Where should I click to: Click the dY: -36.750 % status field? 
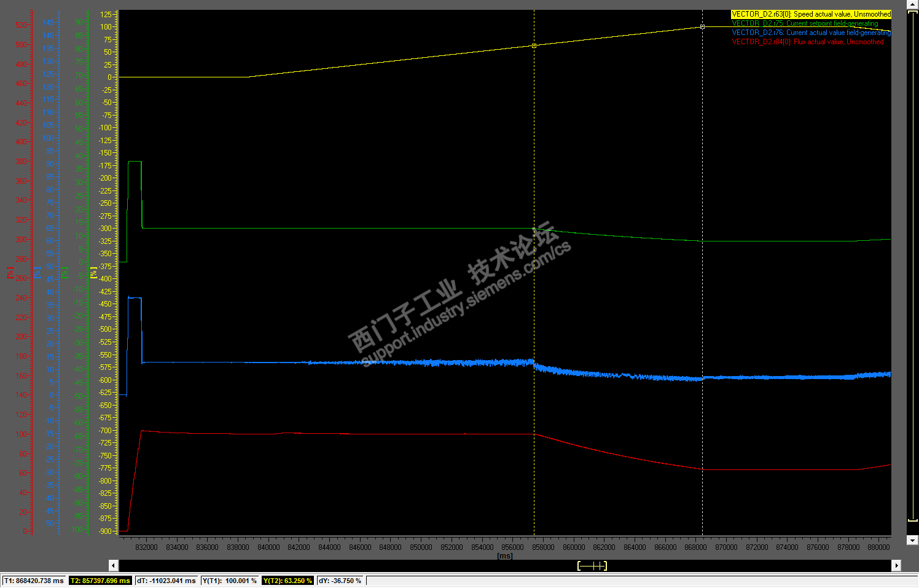pyautogui.click(x=340, y=581)
